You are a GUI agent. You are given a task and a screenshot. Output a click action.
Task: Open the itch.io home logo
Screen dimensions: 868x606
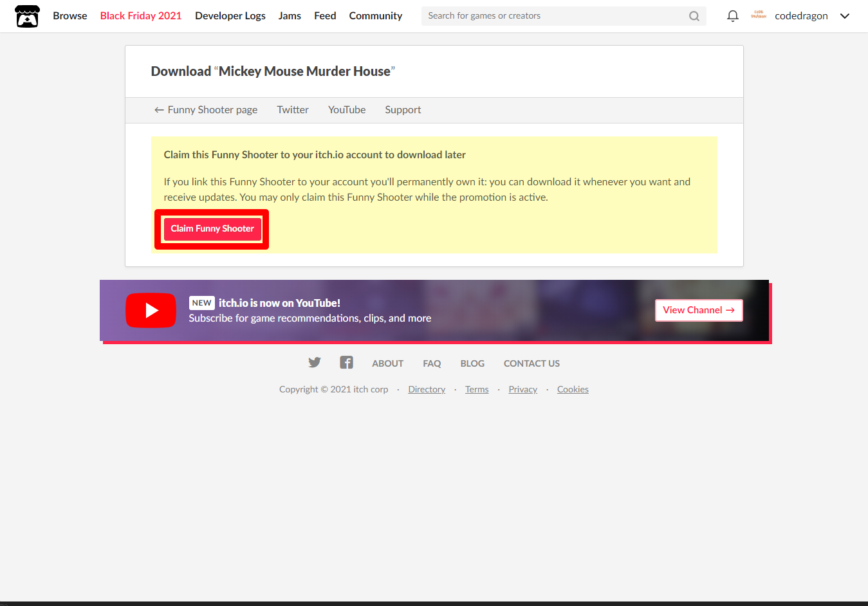[27, 16]
